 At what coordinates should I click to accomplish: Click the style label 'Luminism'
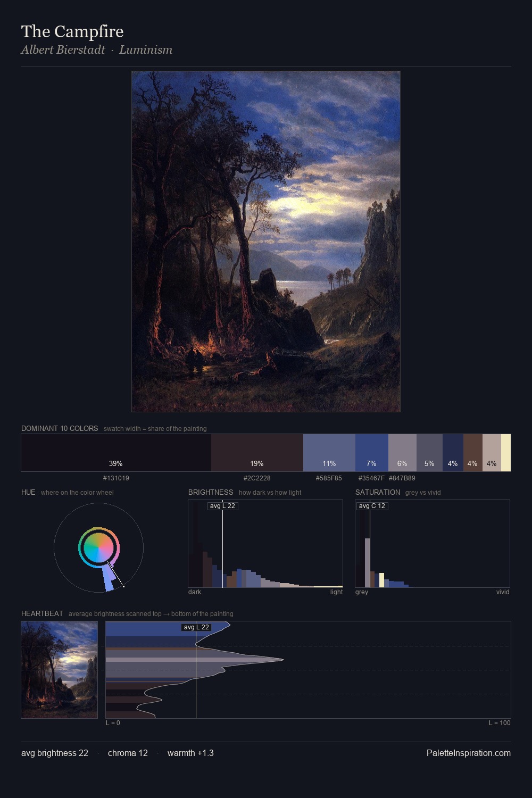146,50
